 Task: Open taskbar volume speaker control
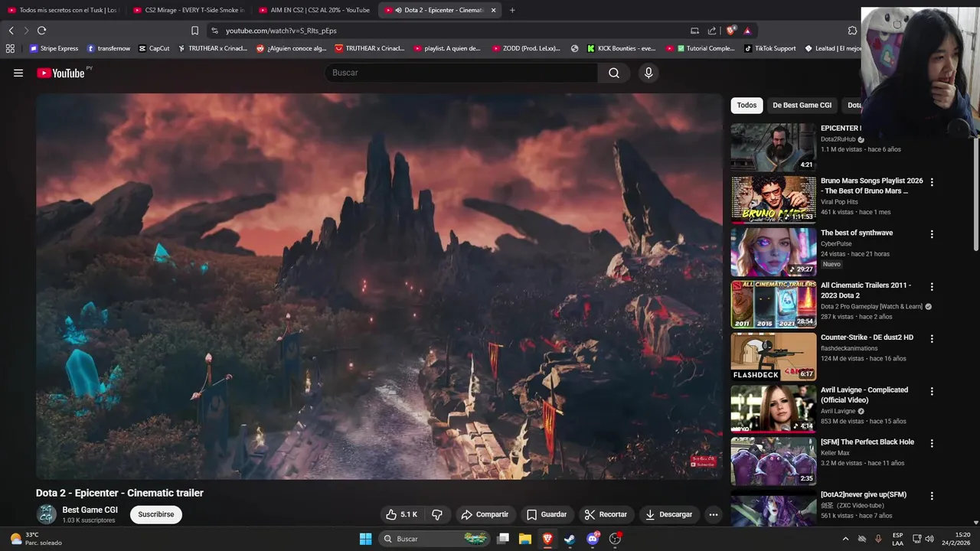point(929,539)
